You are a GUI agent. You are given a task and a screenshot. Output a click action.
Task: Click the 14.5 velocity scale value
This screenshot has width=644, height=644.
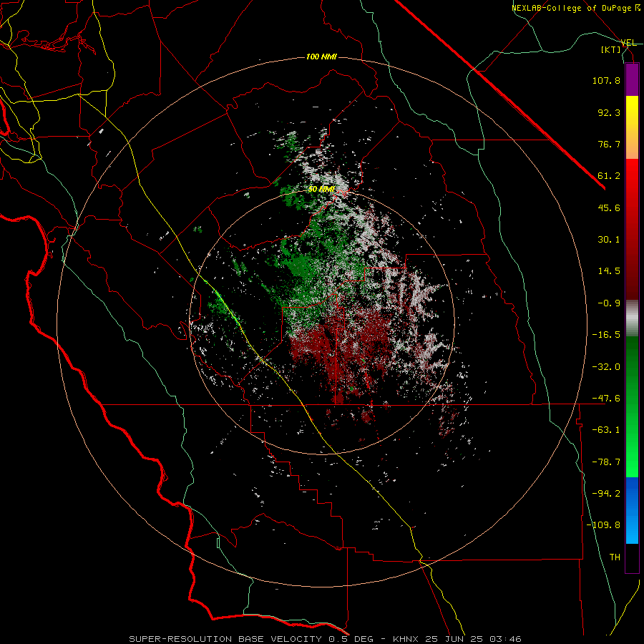pyautogui.click(x=609, y=271)
